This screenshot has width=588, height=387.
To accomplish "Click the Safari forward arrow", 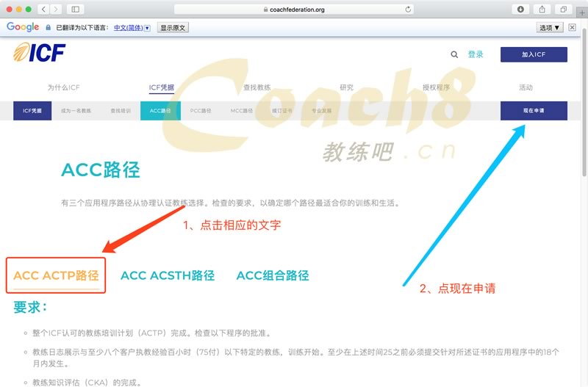I will point(57,9).
